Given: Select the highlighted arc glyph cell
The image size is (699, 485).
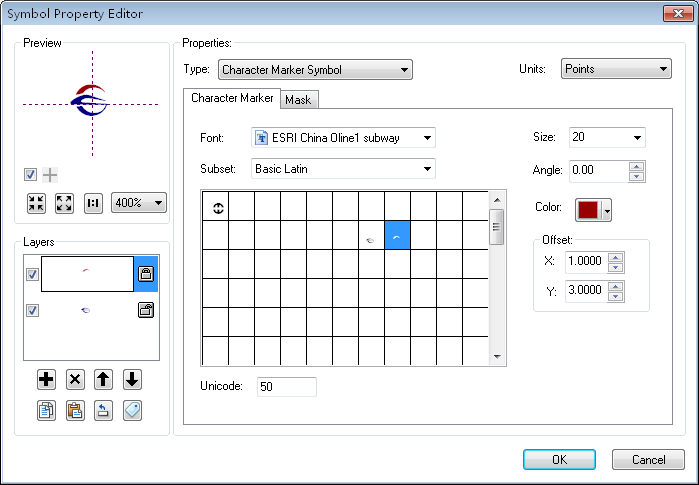Looking at the screenshot, I should tap(397, 235).
